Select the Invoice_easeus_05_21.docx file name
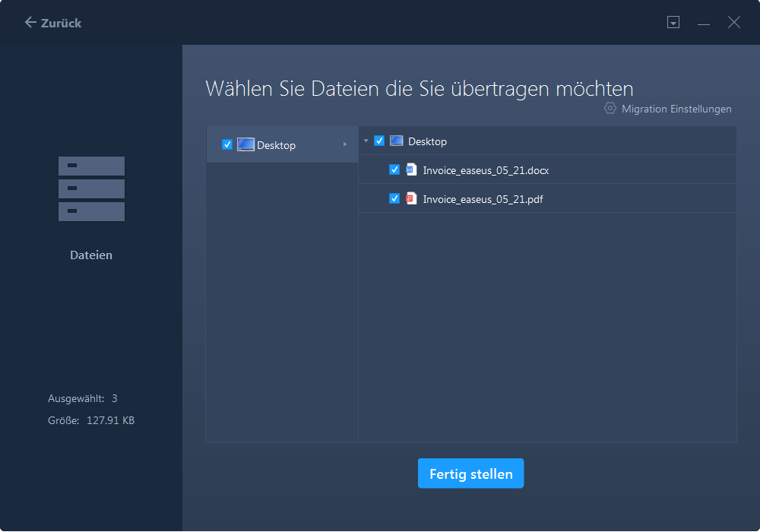The image size is (760, 532). click(x=486, y=170)
